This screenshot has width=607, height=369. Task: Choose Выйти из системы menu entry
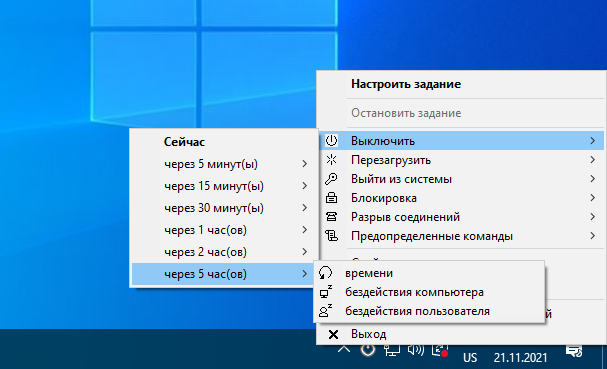point(461,178)
